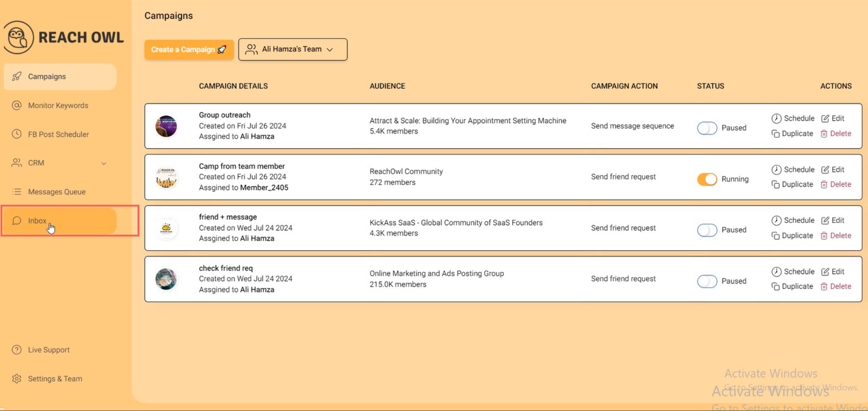This screenshot has width=868, height=411.
Task: Open Live Support
Action: [x=60, y=350]
